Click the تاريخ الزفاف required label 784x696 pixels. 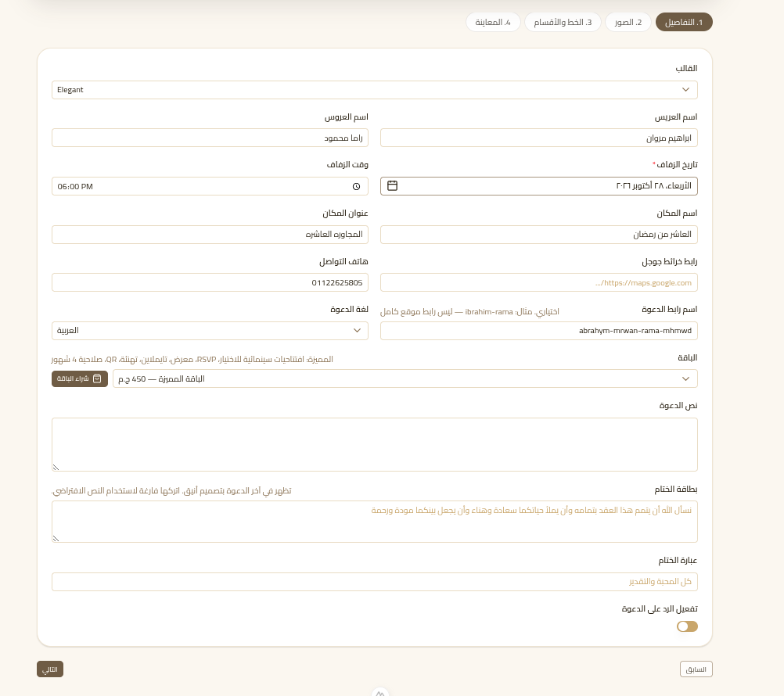[675, 164]
